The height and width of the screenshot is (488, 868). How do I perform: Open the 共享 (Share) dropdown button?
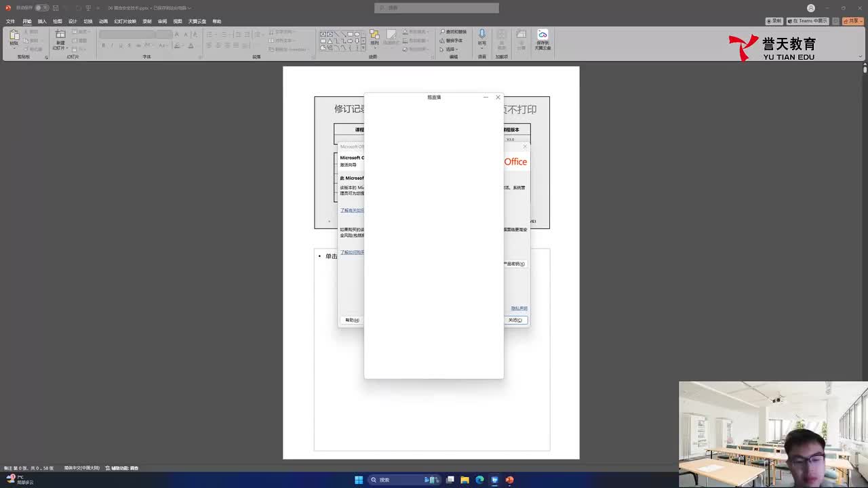coord(852,21)
